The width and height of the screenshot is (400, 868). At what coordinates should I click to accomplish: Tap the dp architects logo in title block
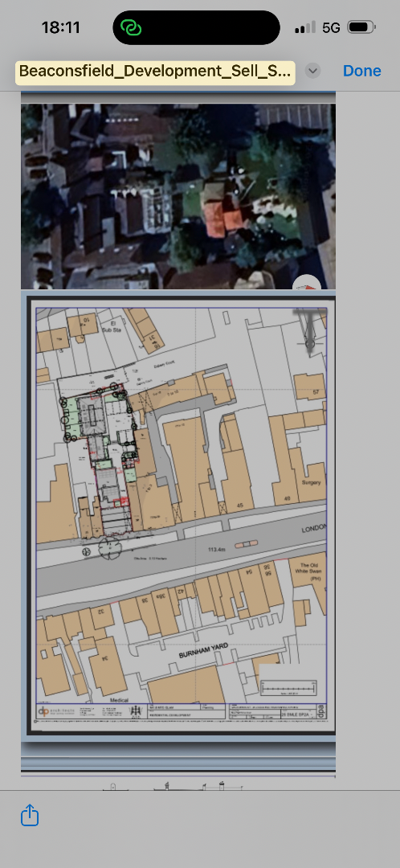point(57,710)
